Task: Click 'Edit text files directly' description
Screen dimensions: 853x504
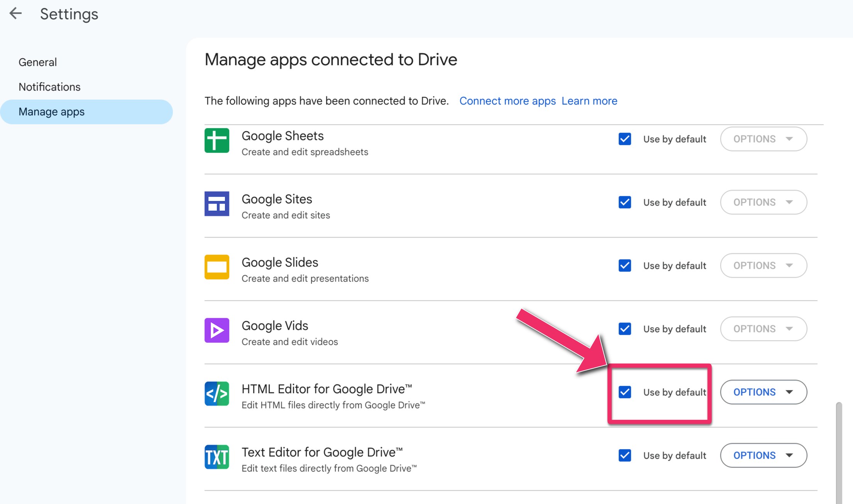Action: [x=329, y=468]
